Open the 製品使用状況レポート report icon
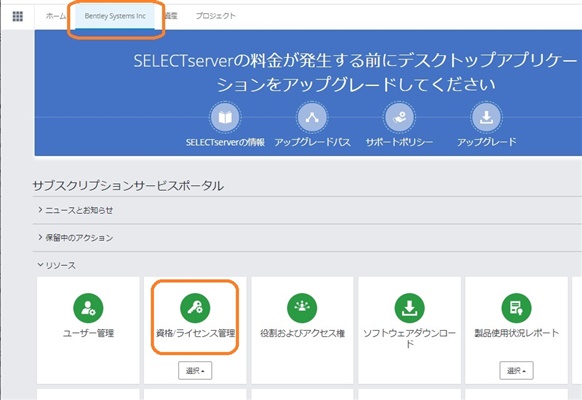582x400 pixels. click(516, 308)
